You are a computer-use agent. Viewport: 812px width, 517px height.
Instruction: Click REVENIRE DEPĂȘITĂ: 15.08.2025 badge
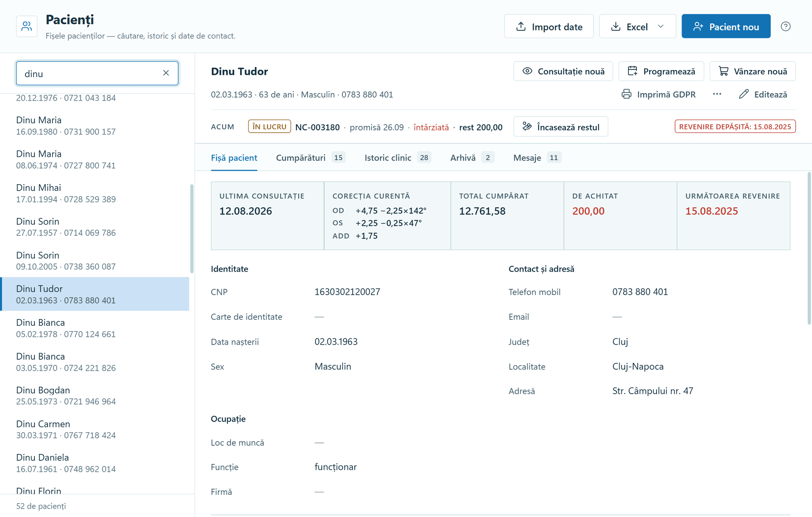click(735, 127)
